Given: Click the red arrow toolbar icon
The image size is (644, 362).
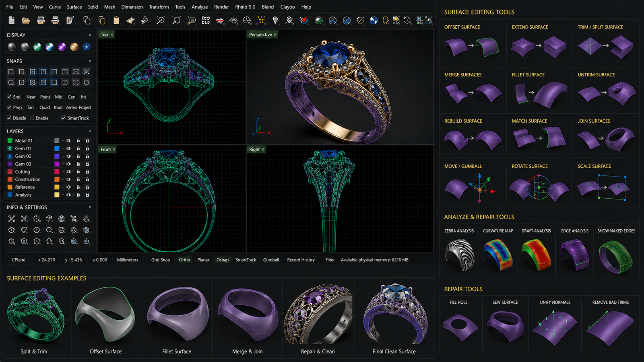Looking at the screenshot, I should (x=220, y=20).
